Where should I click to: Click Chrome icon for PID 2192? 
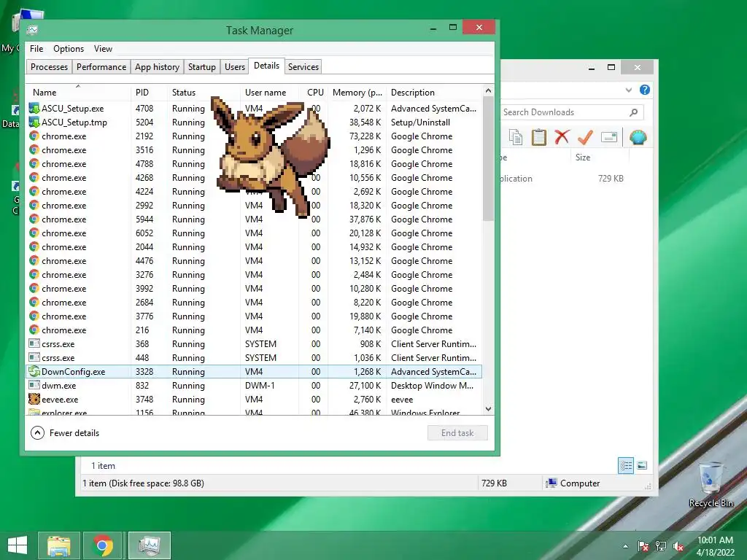coord(34,136)
